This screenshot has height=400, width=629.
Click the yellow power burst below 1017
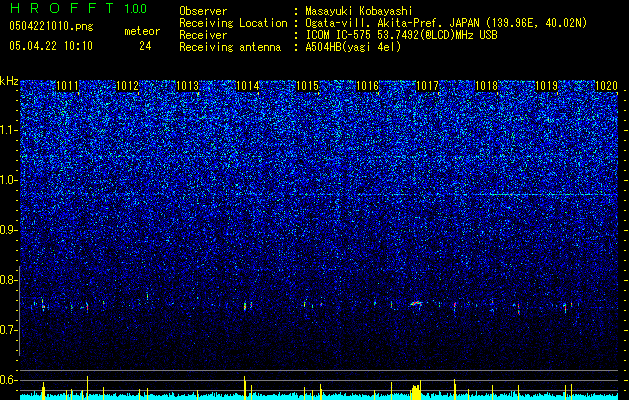click(x=417, y=392)
